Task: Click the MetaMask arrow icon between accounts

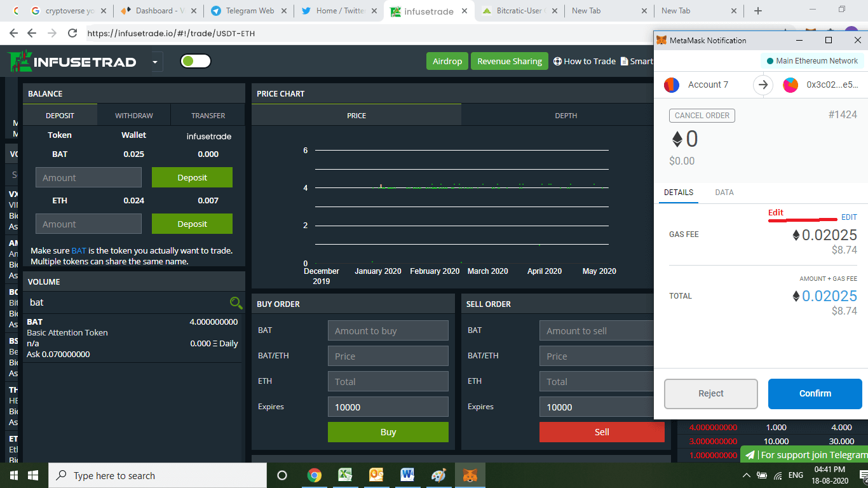Action: (x=763, y=85)
